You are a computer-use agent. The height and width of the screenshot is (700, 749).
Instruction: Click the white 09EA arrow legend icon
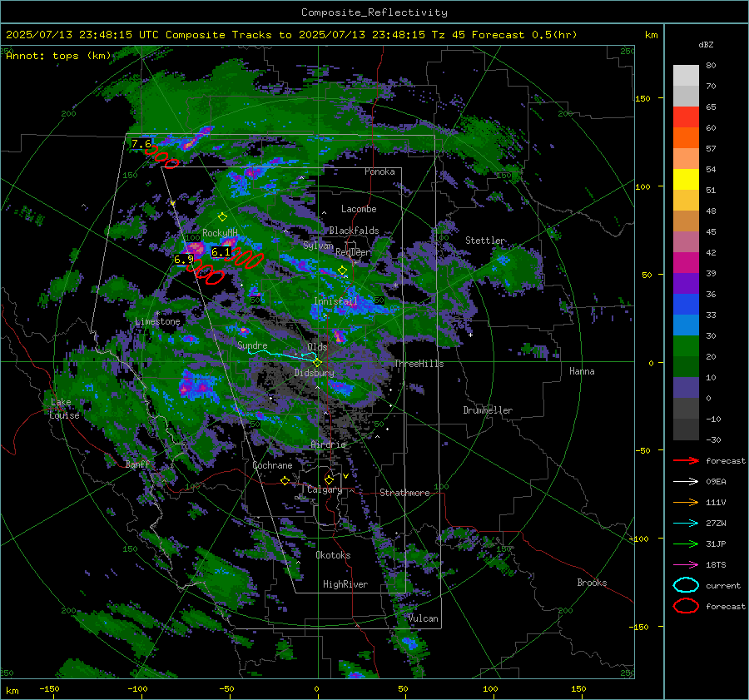686,481
